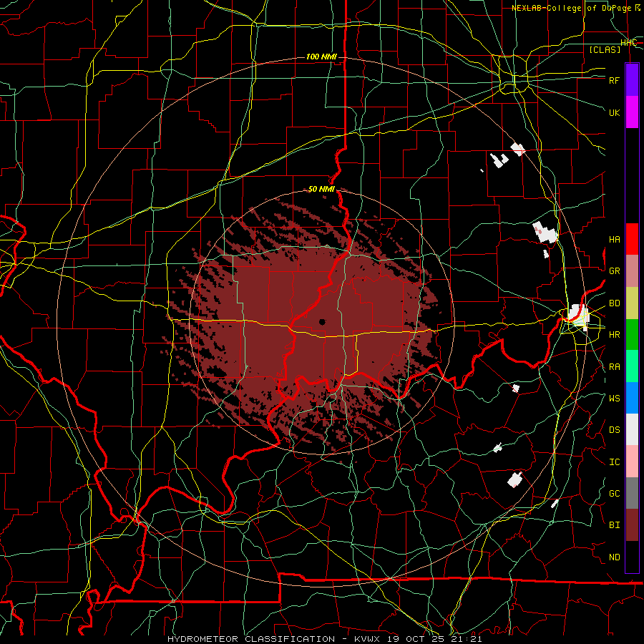Pick the bright red HA legend swatch
Screen dimensions: 644x644
pyautogui.click(x=632, y=239)
